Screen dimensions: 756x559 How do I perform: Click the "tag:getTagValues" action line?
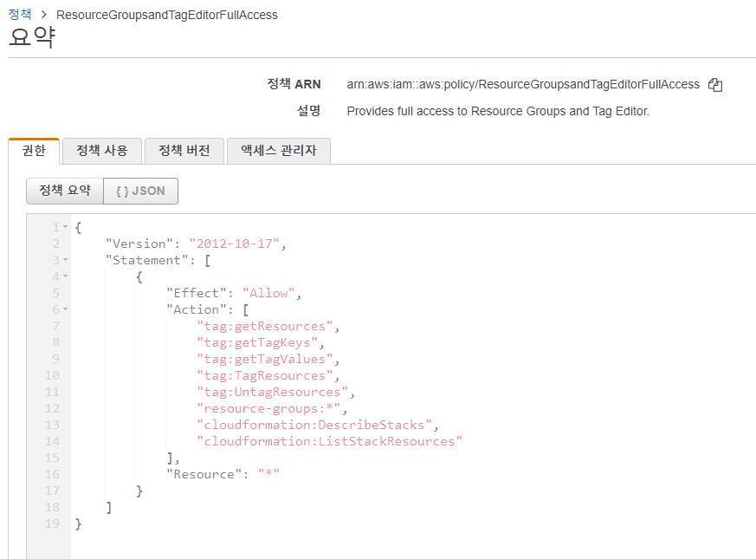(x=265, y=359)
